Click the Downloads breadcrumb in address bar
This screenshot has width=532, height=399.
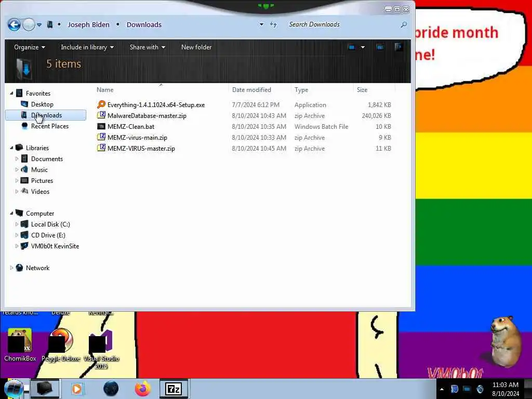[144, 25]
